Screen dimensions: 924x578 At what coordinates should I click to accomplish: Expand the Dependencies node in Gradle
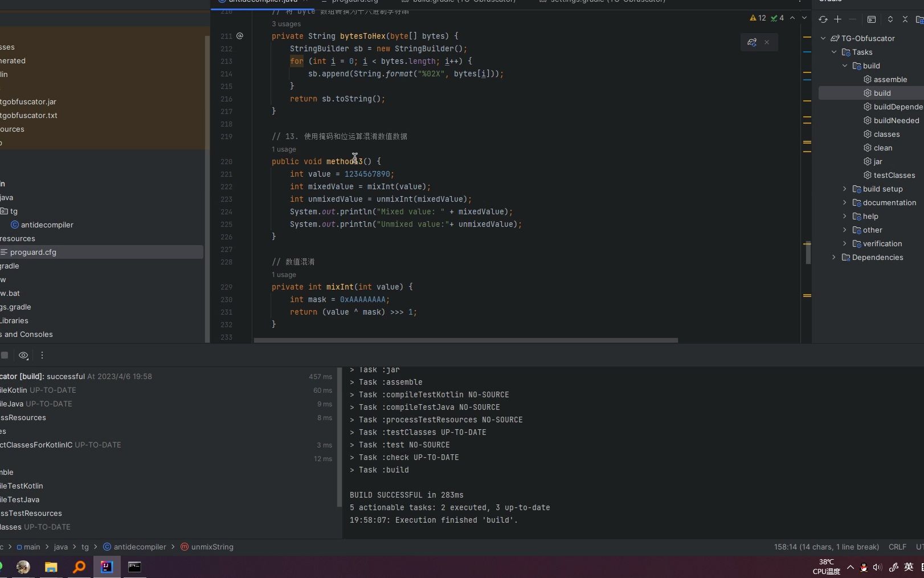[x=834, y=257]
